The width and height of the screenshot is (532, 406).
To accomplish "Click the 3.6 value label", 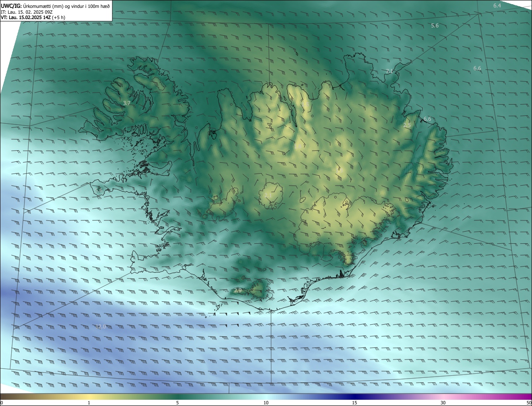I will (x=99, y=190).
